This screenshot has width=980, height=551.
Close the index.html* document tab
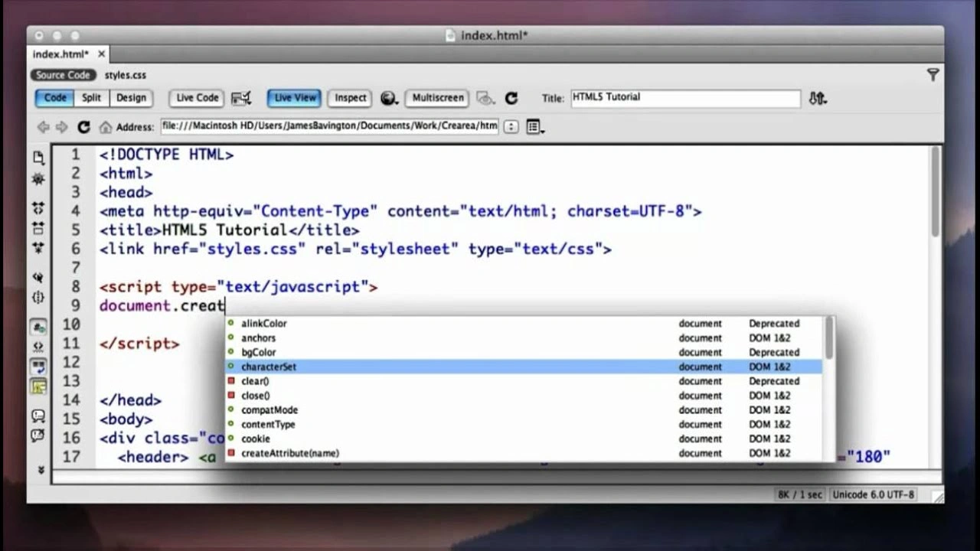(101, 54)
